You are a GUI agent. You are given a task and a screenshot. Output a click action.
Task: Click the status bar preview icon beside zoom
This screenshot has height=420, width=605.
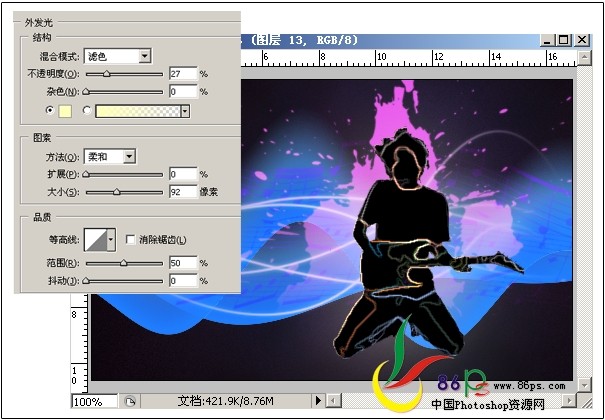[130, 401]
